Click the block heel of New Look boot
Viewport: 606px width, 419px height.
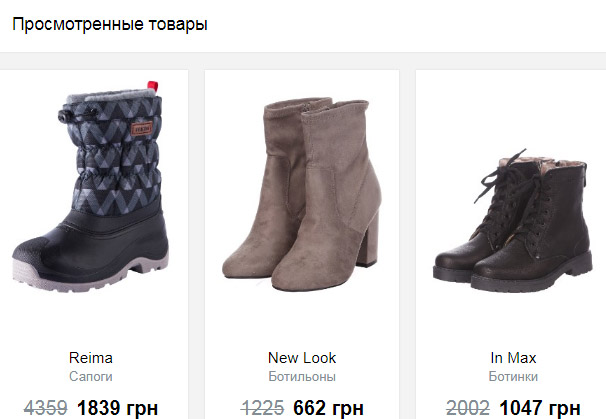(368, 240)
